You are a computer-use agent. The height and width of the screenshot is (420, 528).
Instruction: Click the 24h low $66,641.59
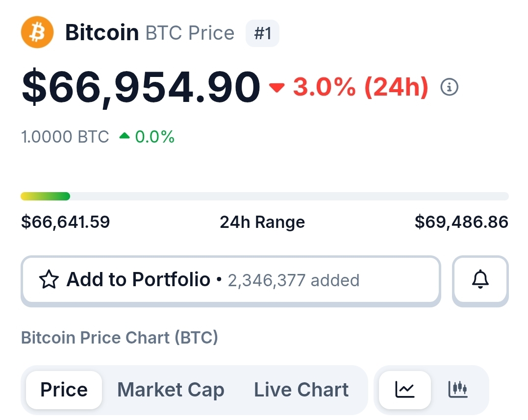(x=66, y=222)
